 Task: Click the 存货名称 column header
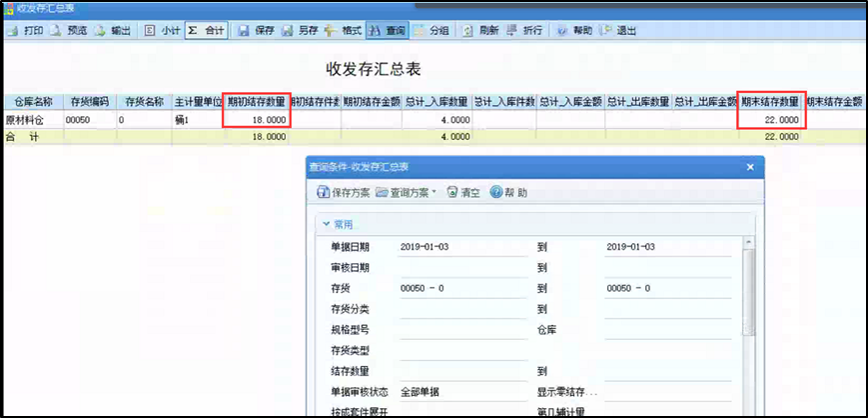[x=144, y=101]
